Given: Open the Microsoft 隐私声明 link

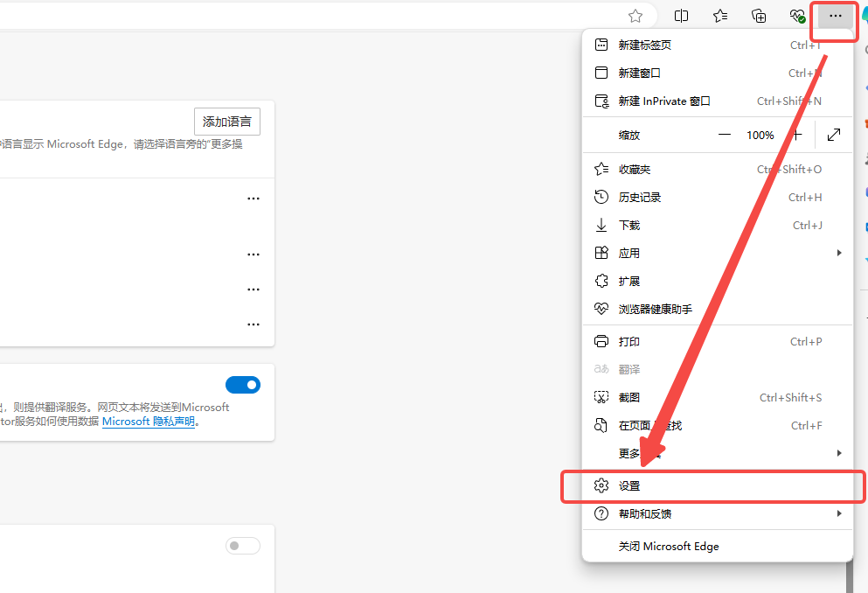Looking at the screenshot, I should pyautogui.click(x=149, y=422).
